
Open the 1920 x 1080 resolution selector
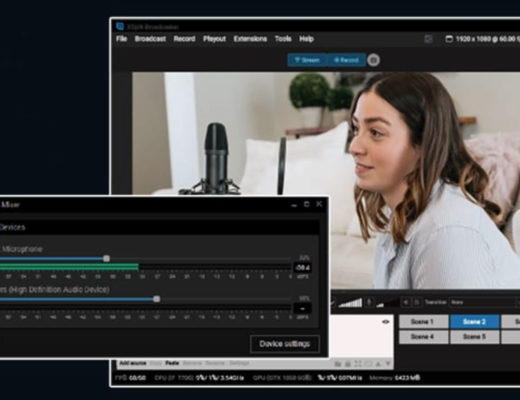[x=483, y=39]
